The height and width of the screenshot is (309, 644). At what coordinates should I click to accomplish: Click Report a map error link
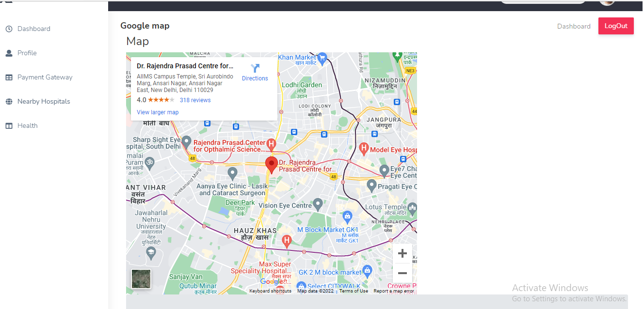pyautogui.click(x=394, y=291)
